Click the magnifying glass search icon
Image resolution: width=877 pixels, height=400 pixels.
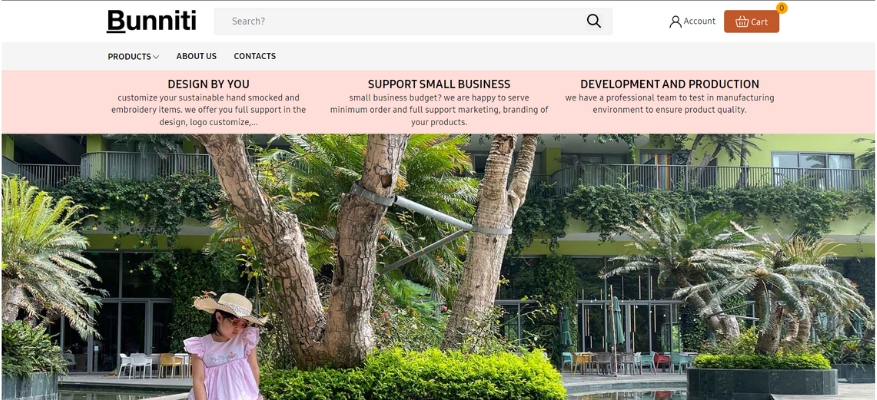click(x=593, y=21)
